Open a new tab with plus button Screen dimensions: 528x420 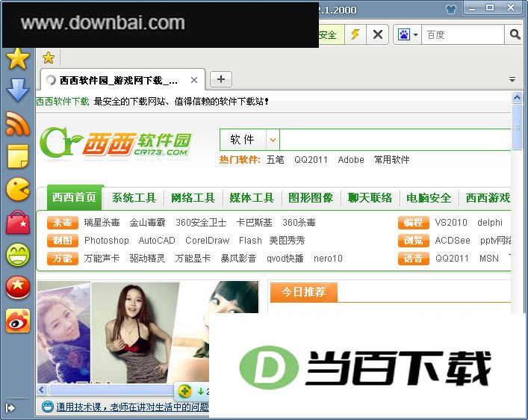(221, 79)
